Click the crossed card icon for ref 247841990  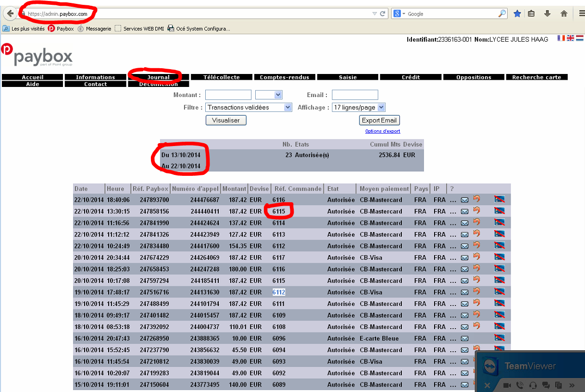(x=499, y=222)
